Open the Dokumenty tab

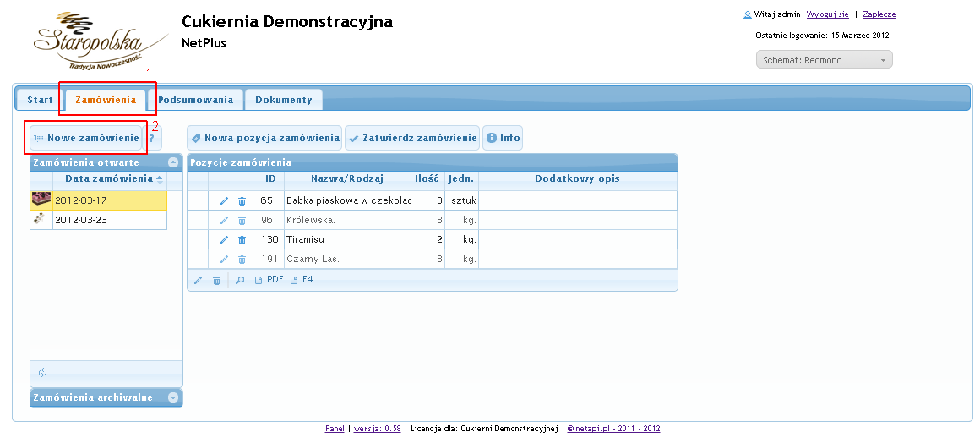[283, 100]
